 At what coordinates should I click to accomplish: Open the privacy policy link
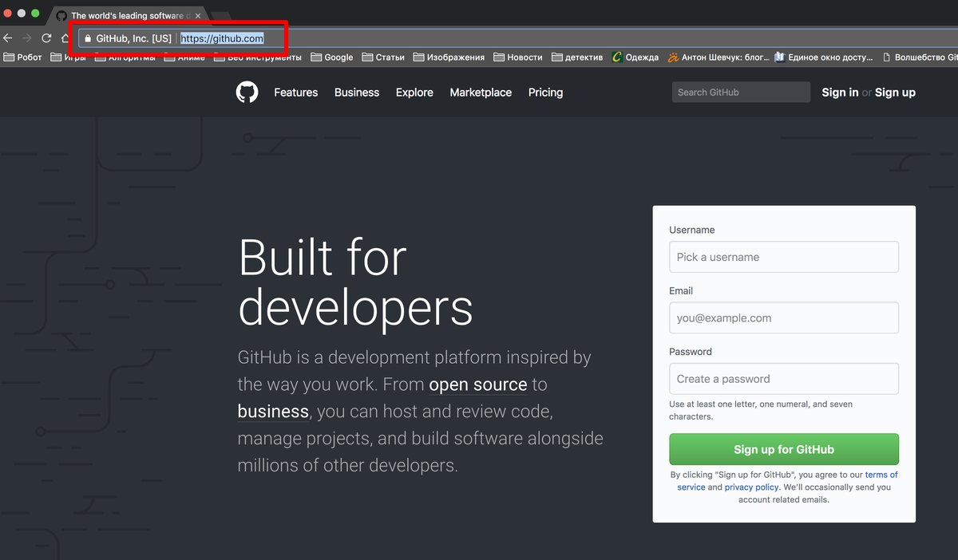click(751, 487)
